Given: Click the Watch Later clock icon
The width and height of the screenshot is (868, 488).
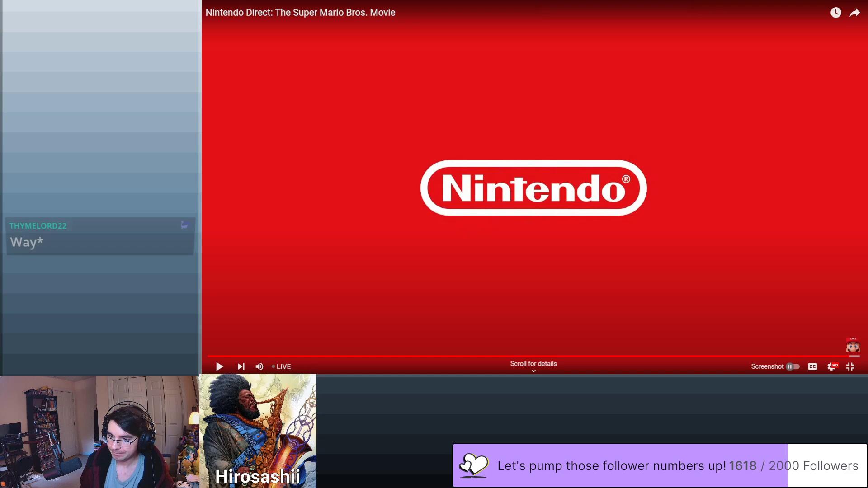Looking at the screenshot, I should [x=836, y=13].
